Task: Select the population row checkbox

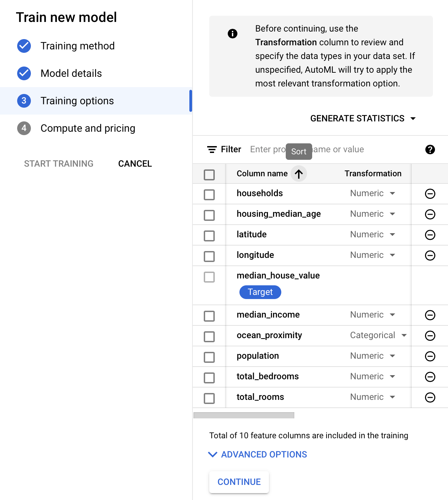Action: pyautogui.click(x=209, y=357)
